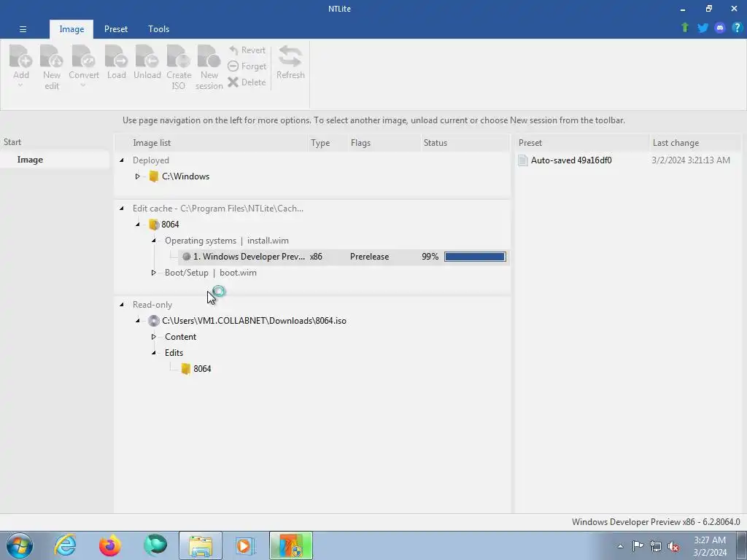Collapse the Edits node
Screen dimensions: 747x560
tap(153, 353)
